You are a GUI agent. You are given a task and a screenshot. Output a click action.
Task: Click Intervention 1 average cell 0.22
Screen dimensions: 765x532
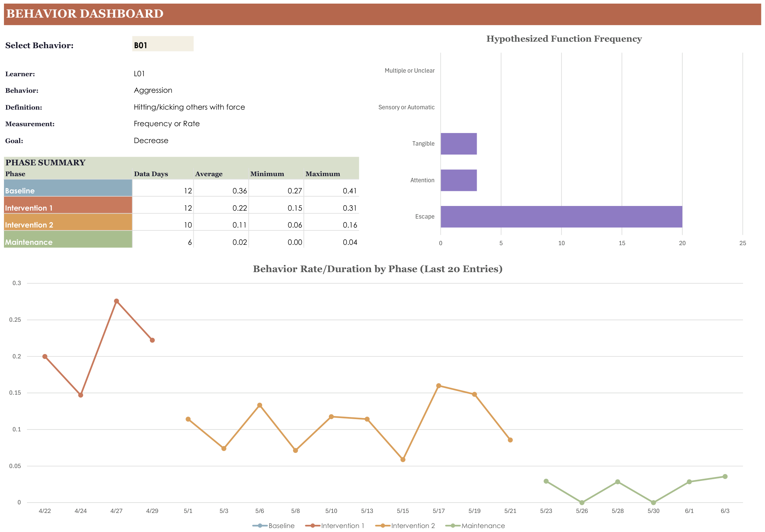[221, 205]
